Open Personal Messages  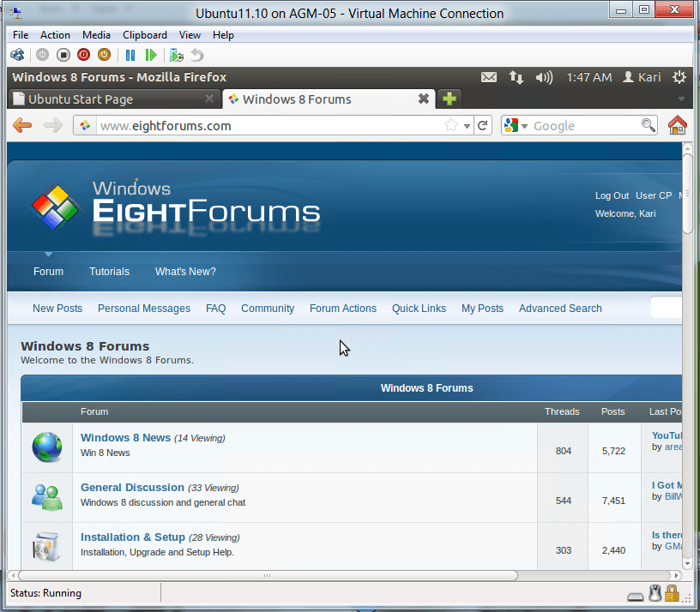tap(144, 309)
